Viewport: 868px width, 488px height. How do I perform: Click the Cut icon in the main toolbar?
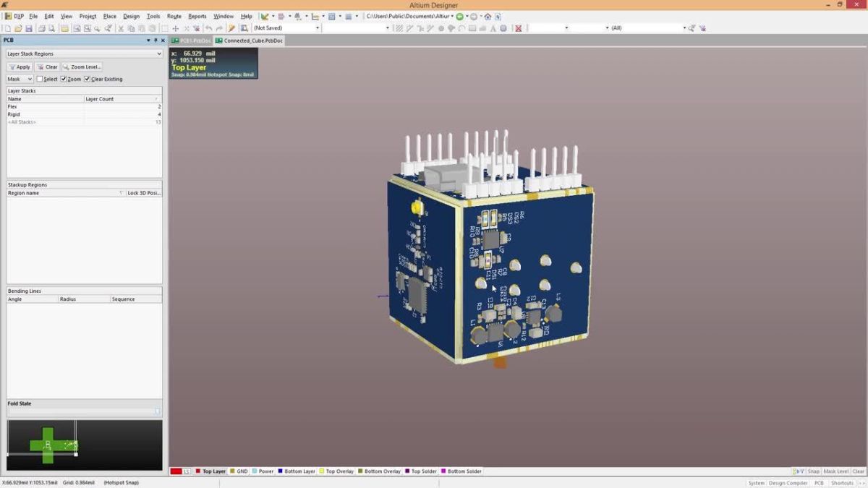(120, 27)
